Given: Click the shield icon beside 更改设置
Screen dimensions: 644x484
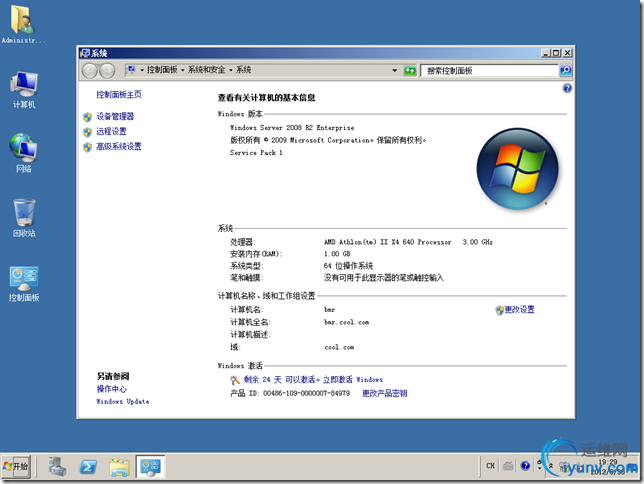Looking at the screenshot, I should (x=499, y=310).
